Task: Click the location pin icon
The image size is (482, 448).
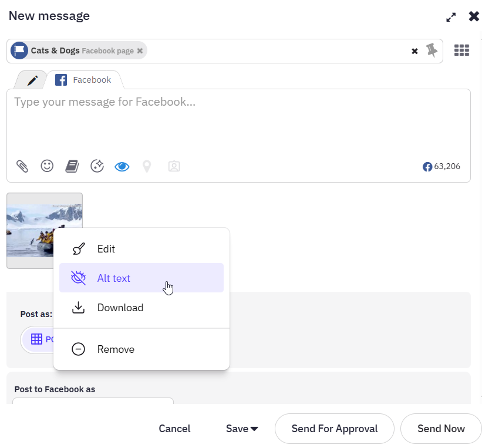Action: (147, 166)
